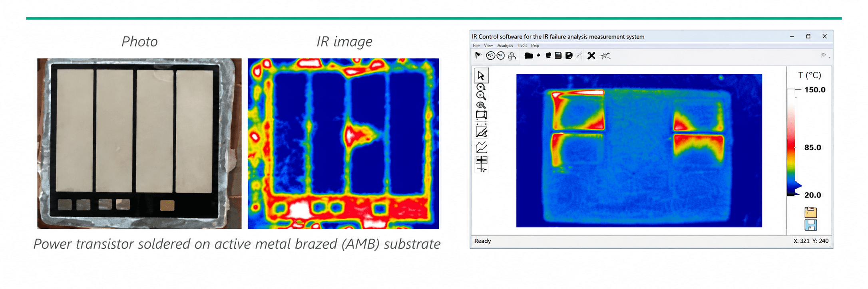Click the power transistor photo thumbnail

tap(139, 143)
